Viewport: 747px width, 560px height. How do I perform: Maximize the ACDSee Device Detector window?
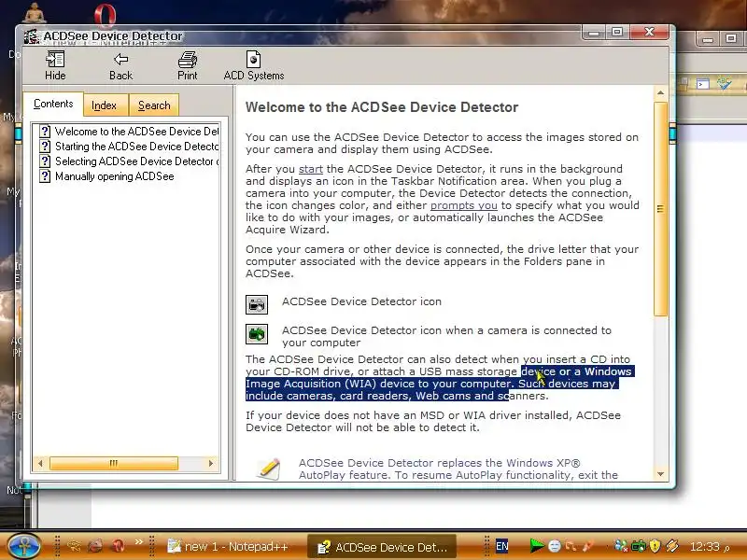tap(617, 33)
